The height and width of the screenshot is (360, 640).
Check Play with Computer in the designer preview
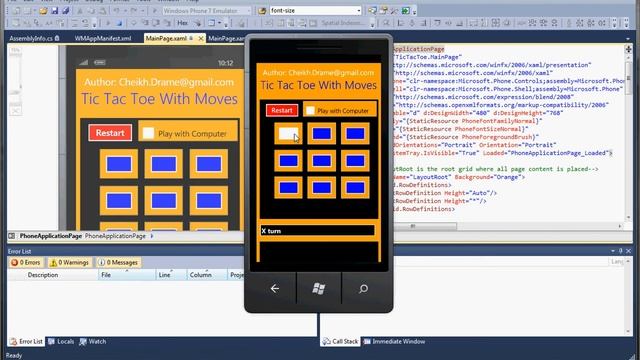point(148,133)
